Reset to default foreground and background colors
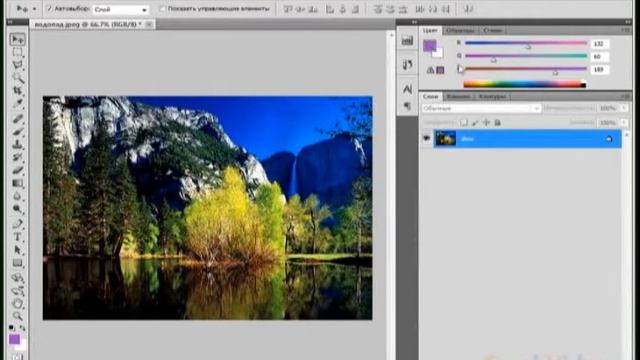The image size is (640, 360). pyautogui.click(x=12, y=328)
